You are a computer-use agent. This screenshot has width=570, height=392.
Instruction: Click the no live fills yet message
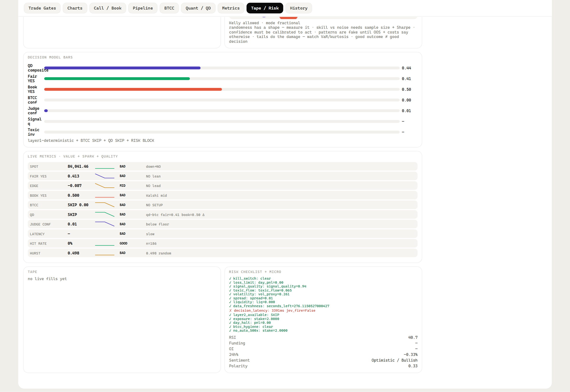coord(47,279)
